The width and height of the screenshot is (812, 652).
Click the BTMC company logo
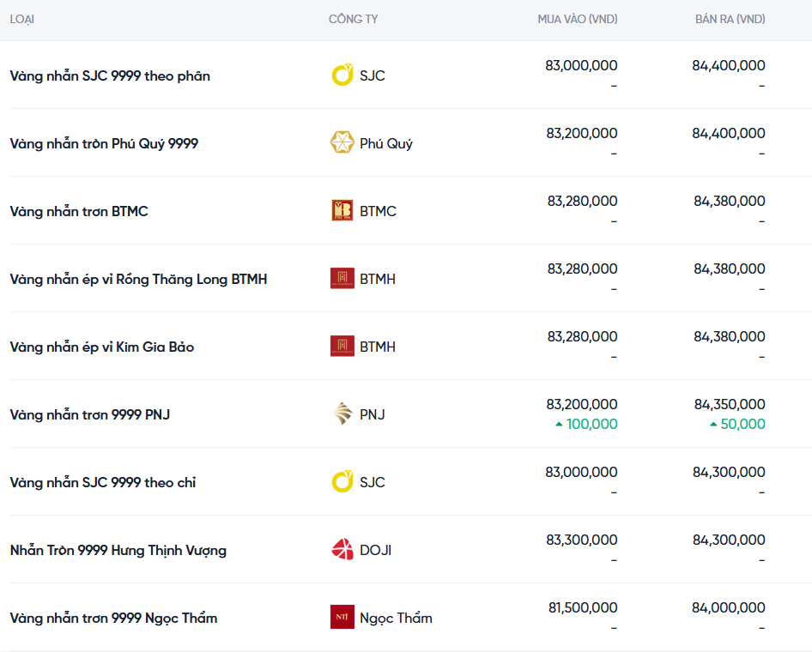tap(342, 211)
